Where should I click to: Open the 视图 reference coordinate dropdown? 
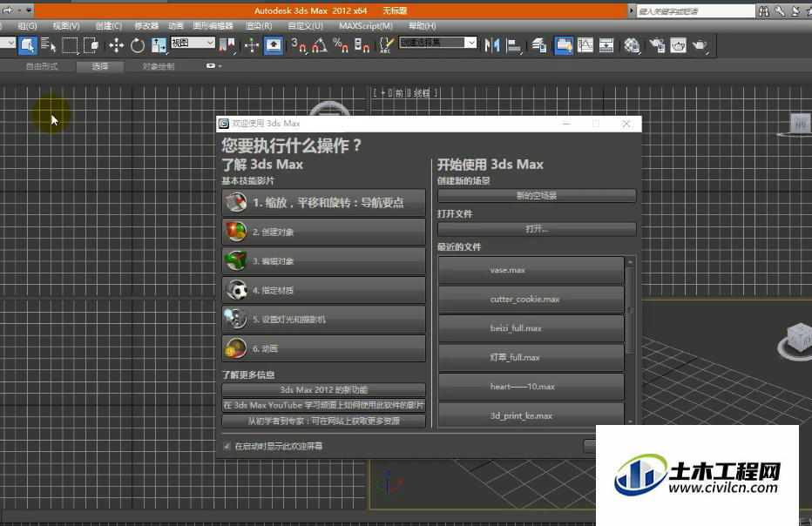tap(193, 43)
